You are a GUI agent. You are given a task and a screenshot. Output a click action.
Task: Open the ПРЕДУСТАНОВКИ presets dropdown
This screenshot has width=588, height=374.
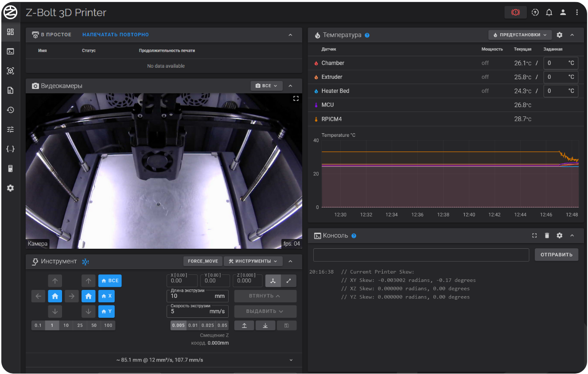[x=520, y=35]
